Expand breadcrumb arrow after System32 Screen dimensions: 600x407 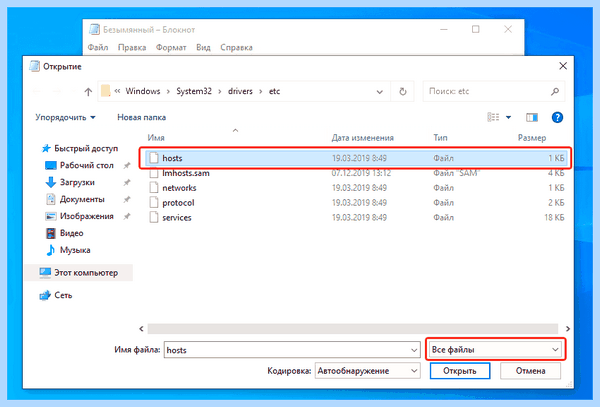(x=220, y=91)
